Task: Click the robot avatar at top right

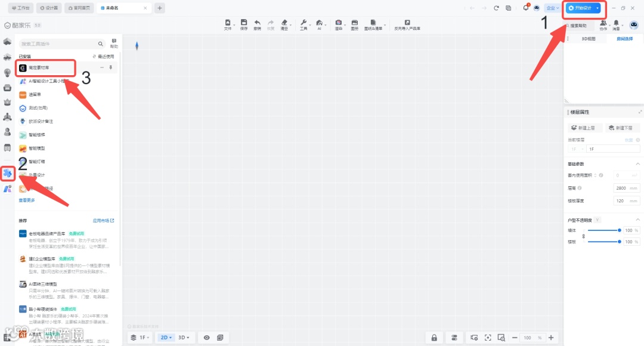Action: (634, 25)
